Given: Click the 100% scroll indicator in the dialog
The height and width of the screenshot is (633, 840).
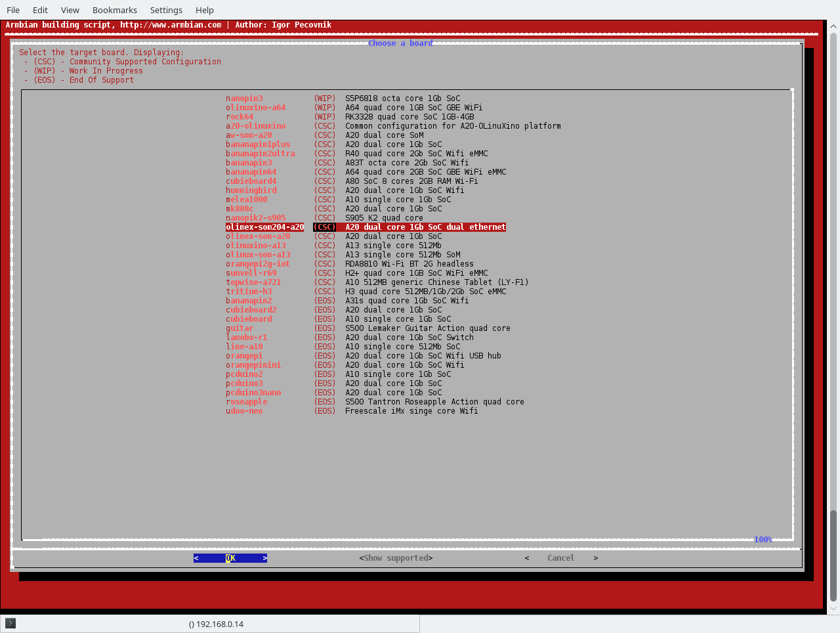Looking at the screenshot, I should [x=763, y=540].
